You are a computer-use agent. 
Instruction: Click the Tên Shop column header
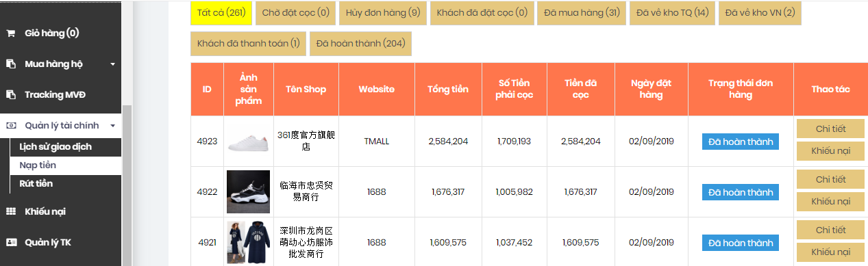tap(306, 90)
